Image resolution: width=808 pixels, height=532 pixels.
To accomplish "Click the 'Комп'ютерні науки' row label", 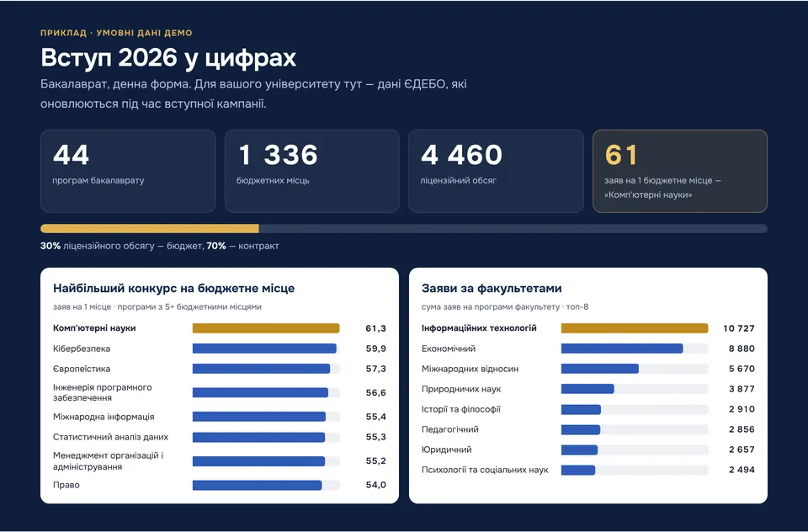I will (x=94, y=327).
